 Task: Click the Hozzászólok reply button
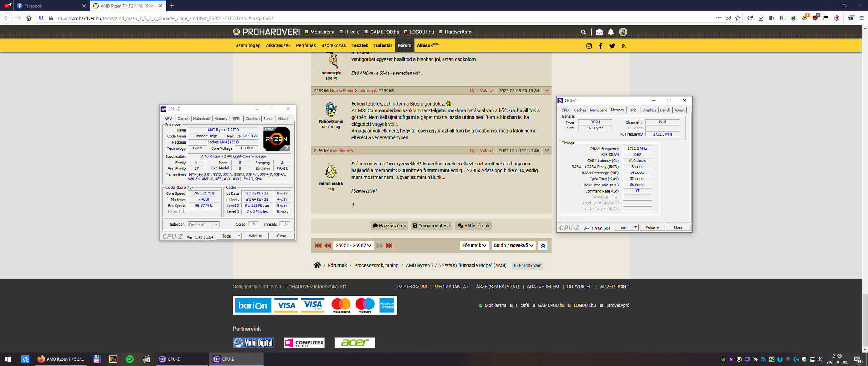[x=389, y=226]
